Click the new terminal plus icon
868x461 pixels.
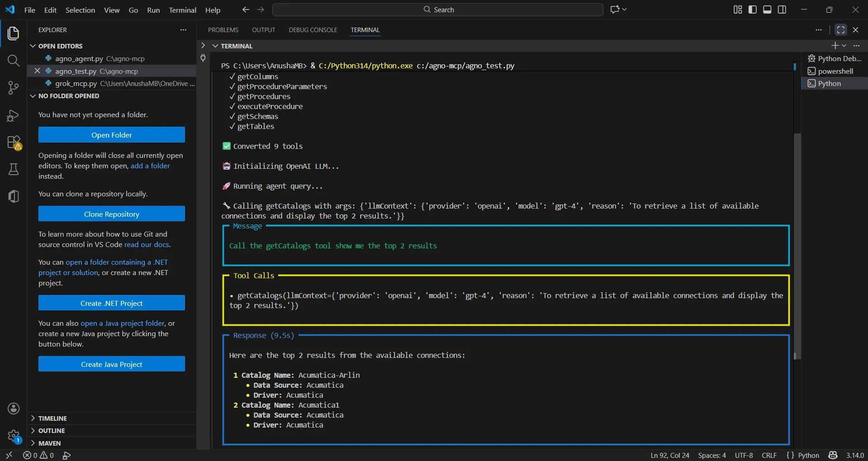[x=835, y=46]
